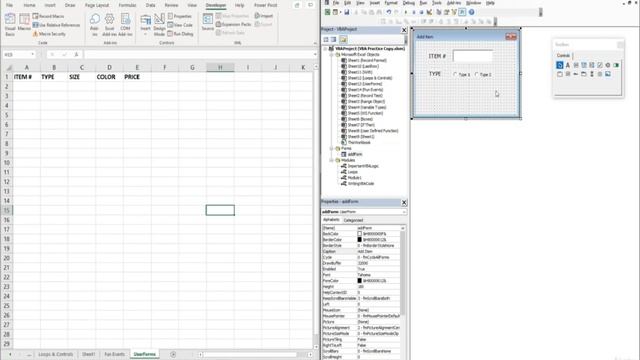
Task: Click the Reset stop icon in VBA toolbar
Action: coord(421,12)
